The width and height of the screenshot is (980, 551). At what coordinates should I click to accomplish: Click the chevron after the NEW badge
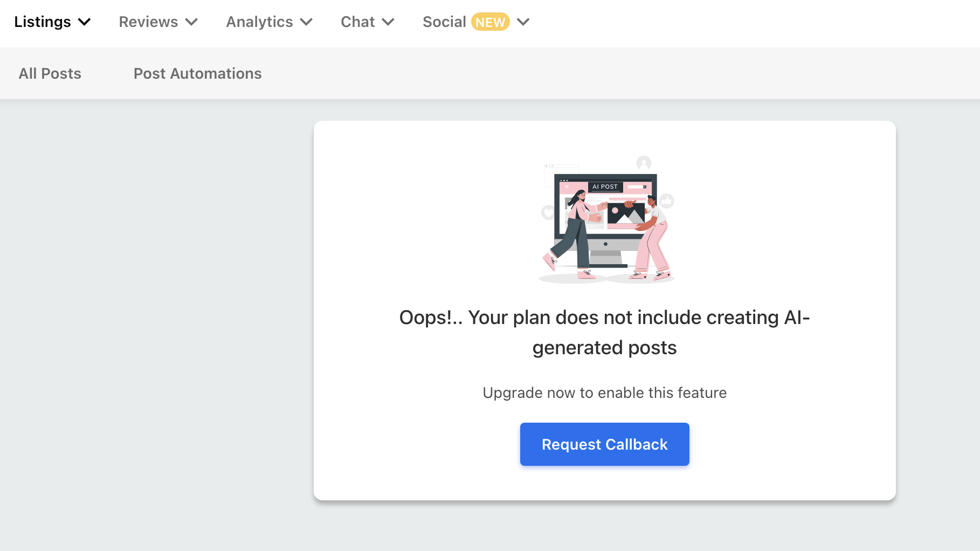tap(523, 22)
